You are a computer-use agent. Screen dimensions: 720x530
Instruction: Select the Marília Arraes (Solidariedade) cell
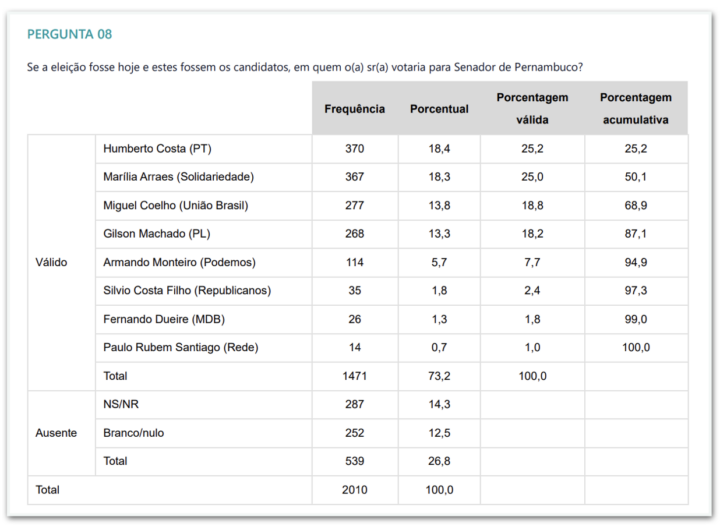(178, 177)
